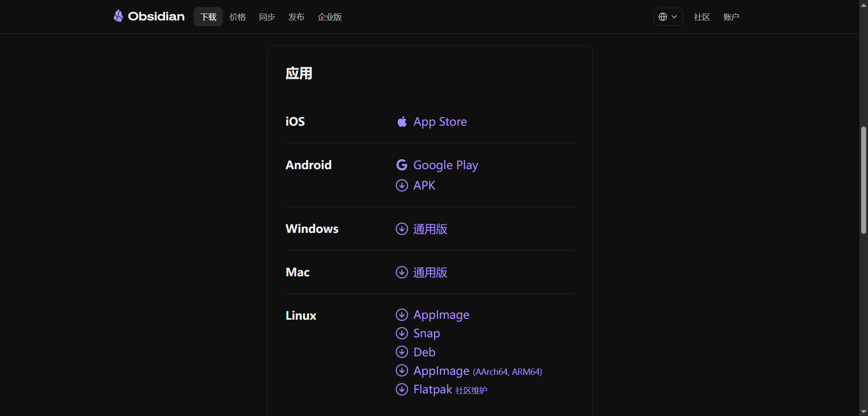Click the Obsidian crystal logo icon
The width and height of the screenshot is (868, 416).
(118, 16)
